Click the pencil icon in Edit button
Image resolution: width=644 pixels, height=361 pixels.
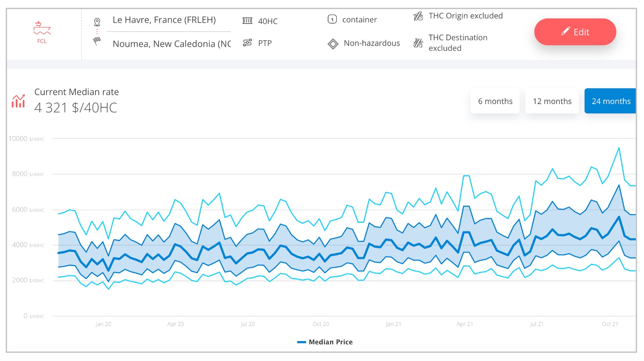click(x=566, y=31)
